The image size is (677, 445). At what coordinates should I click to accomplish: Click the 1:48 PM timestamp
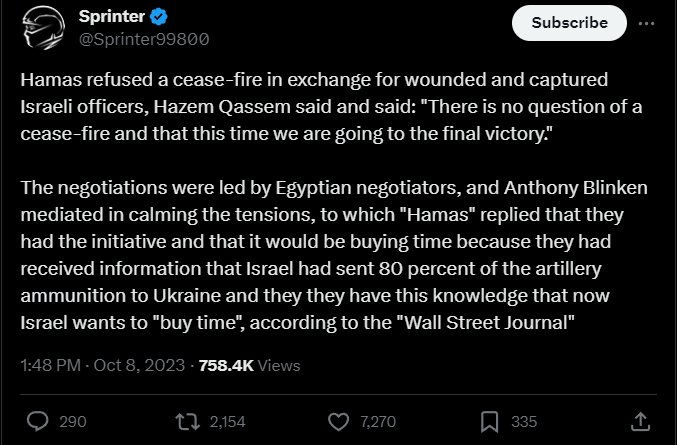(x=51, y=366)
